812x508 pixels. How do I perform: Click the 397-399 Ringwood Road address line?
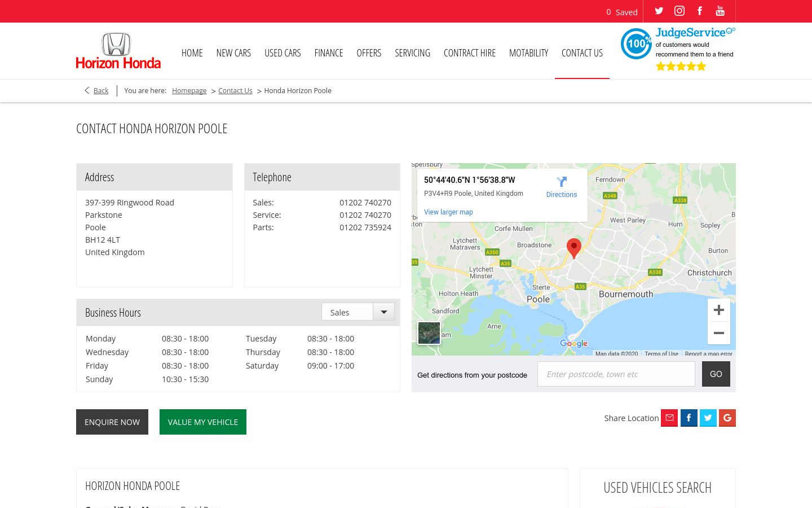pos(130,202)
